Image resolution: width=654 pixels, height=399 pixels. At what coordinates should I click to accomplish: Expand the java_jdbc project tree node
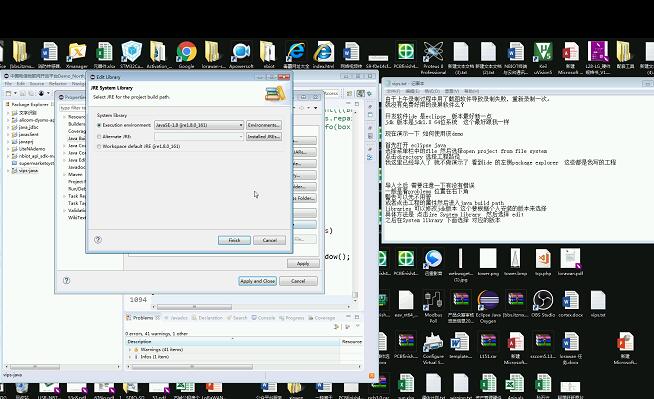coord(8,127)
